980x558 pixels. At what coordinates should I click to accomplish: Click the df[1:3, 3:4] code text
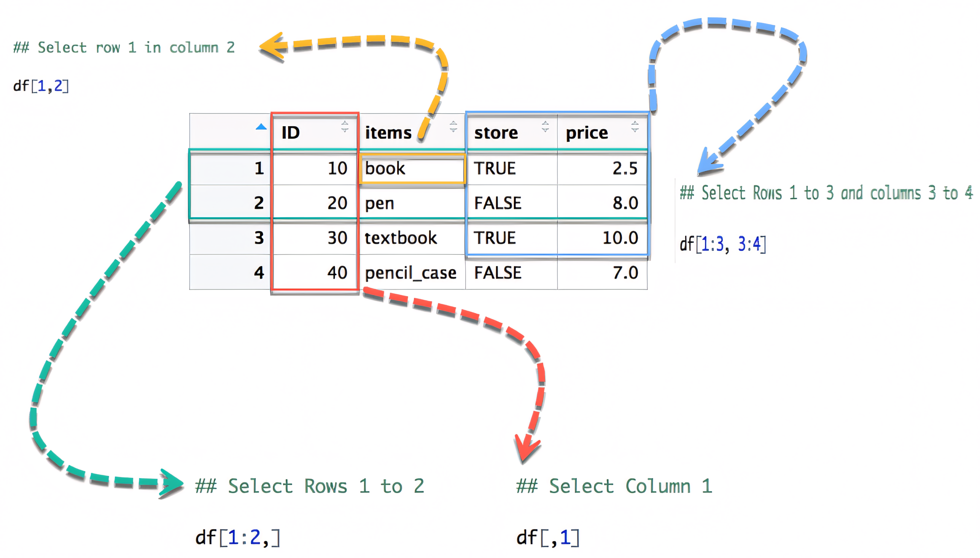(x=722, y=244)
